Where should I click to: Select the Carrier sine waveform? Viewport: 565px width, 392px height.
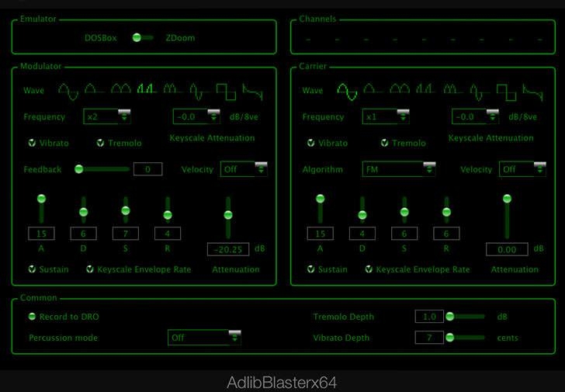tap(347, 91)
